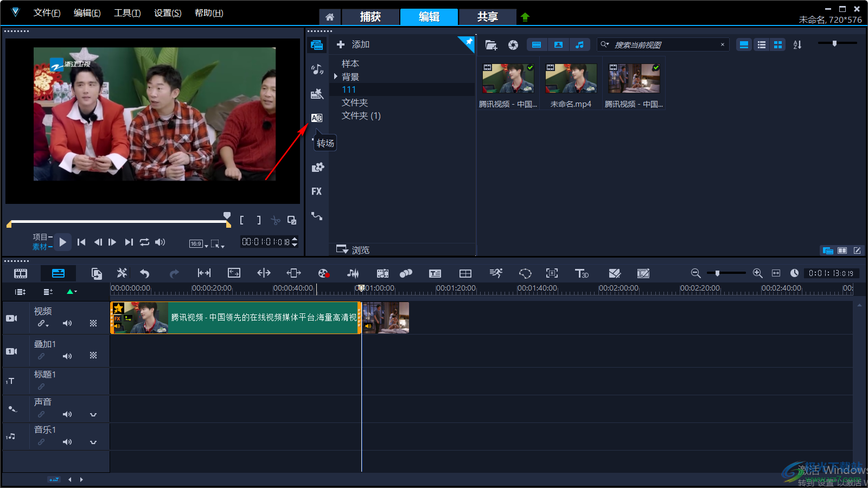Open the resize/crop mode dropdown in preview
Viewport: 868px width, 488px height.
(218, 244)
